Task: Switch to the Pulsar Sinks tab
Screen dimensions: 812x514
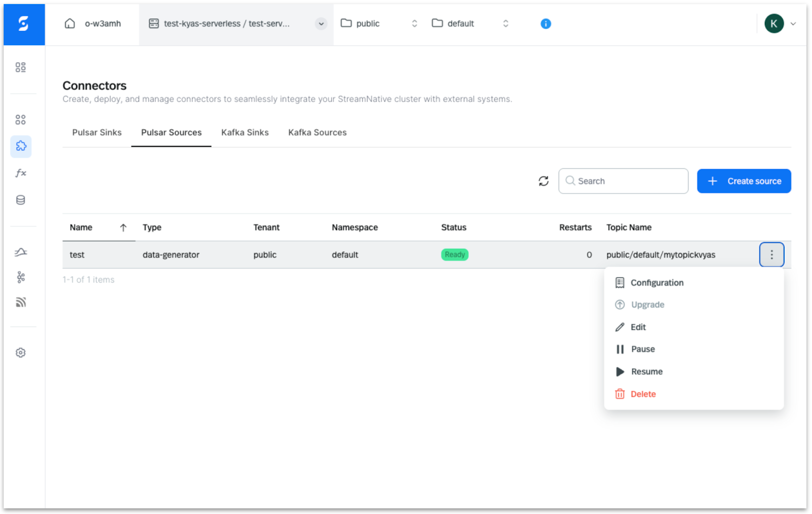Action: pyautogui.click(x=97, y=133)
